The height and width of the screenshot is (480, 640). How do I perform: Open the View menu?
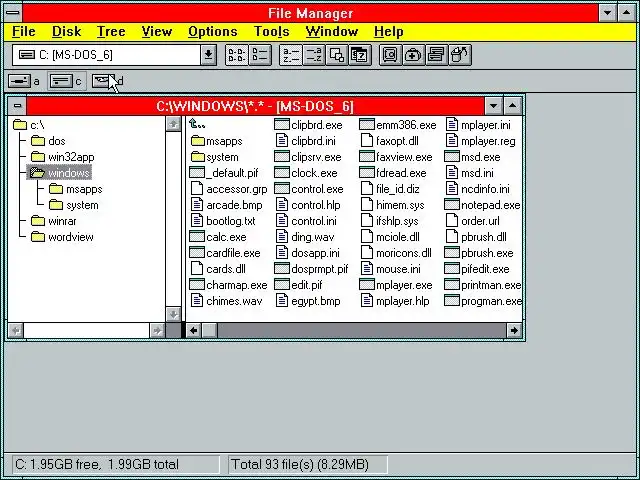[157, 31]
